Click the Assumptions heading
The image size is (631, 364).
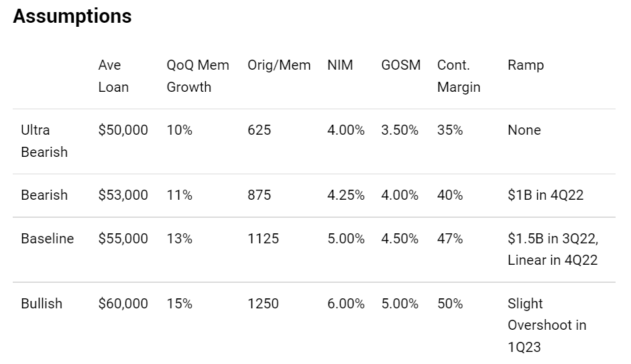(x=72, y=17)
